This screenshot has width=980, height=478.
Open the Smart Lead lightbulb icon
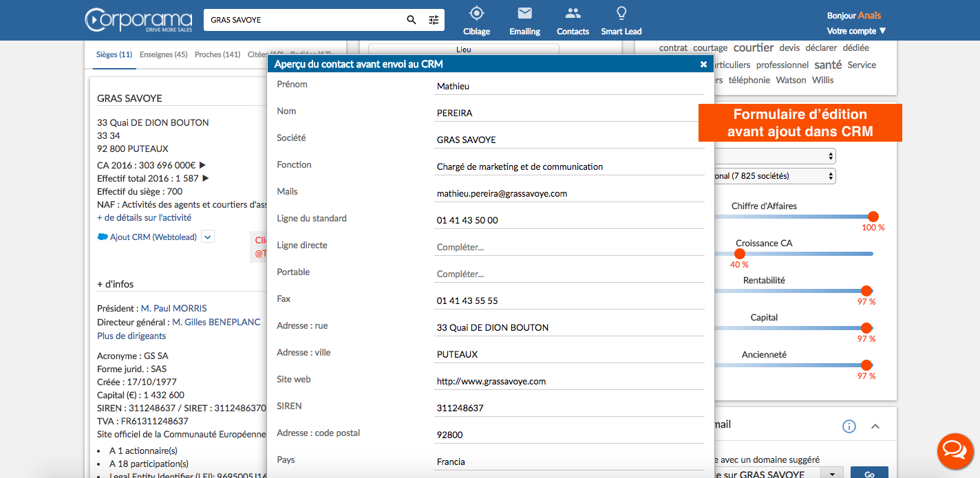click(621, 13)
